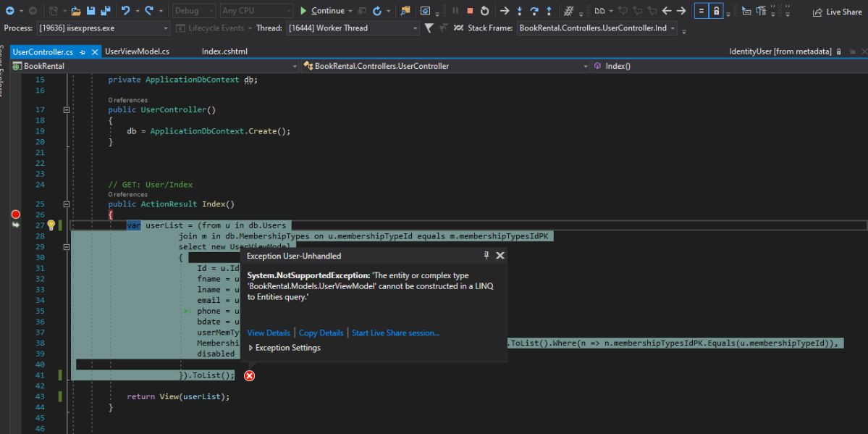This screenshot has height=434, width=868.
Task: Open the Debug configuration dropdown
Action: (x=194, y=11)
